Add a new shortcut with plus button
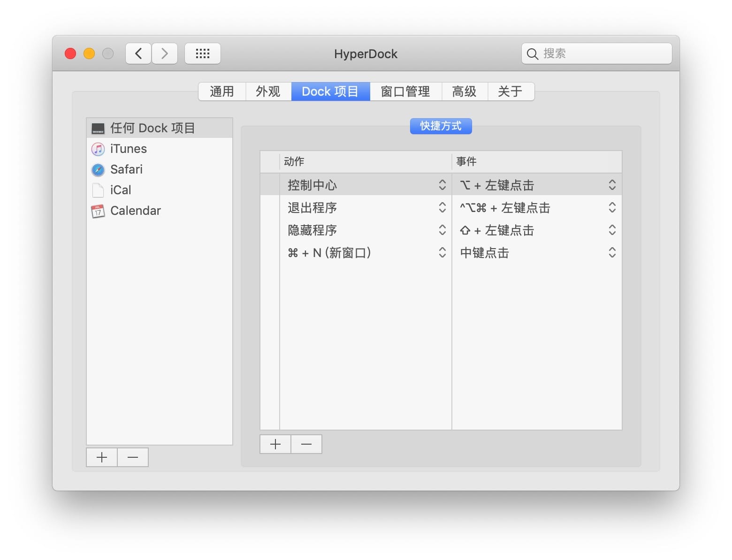Screen dimensions: 732x560 tap(275, 444)
